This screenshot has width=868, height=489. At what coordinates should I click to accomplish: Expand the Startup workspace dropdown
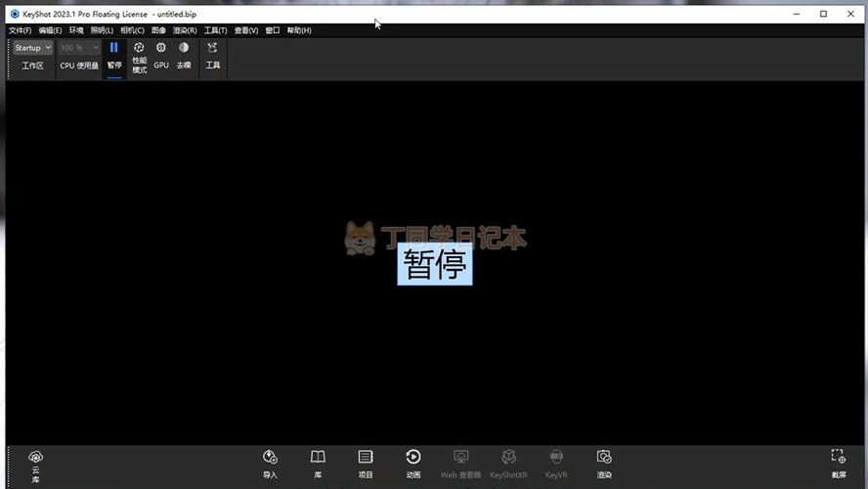(x=32, y=47)
